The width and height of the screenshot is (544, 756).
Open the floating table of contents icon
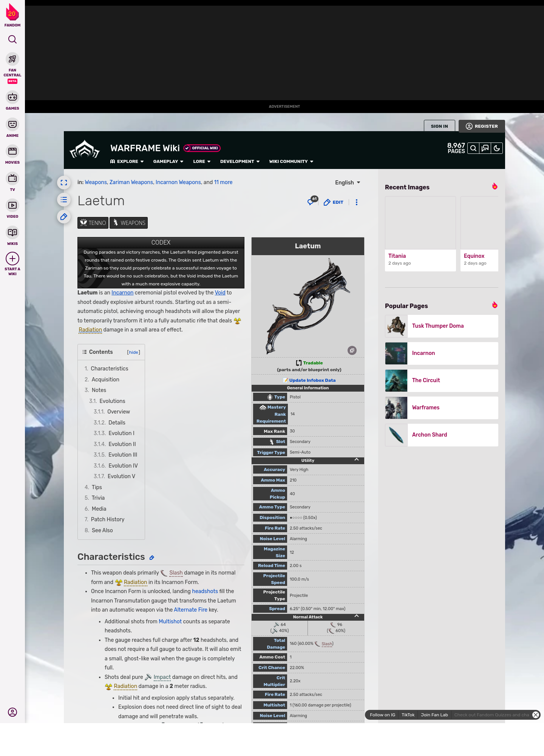(64, 200)
